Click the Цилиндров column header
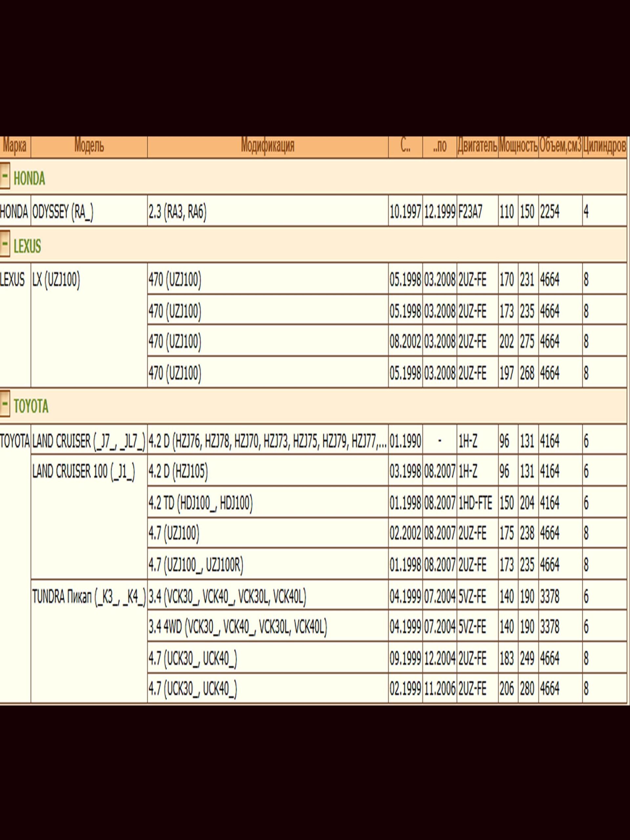 [x=604, y=146]
